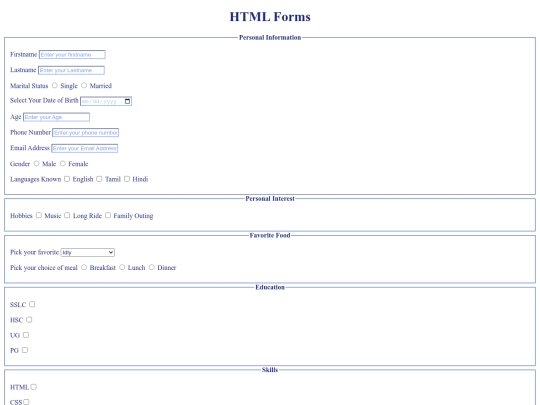The width and height of the screenshot is (540, 405).
Task: Enable the CSS skill checkbox
Action: [26, 402]
